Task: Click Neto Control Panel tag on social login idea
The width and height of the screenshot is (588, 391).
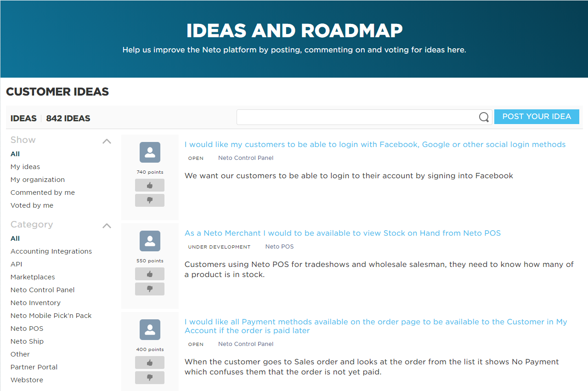Action: coord(246,158)
